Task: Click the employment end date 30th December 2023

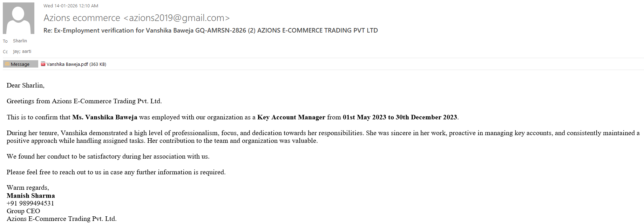Action: (426, 117)
